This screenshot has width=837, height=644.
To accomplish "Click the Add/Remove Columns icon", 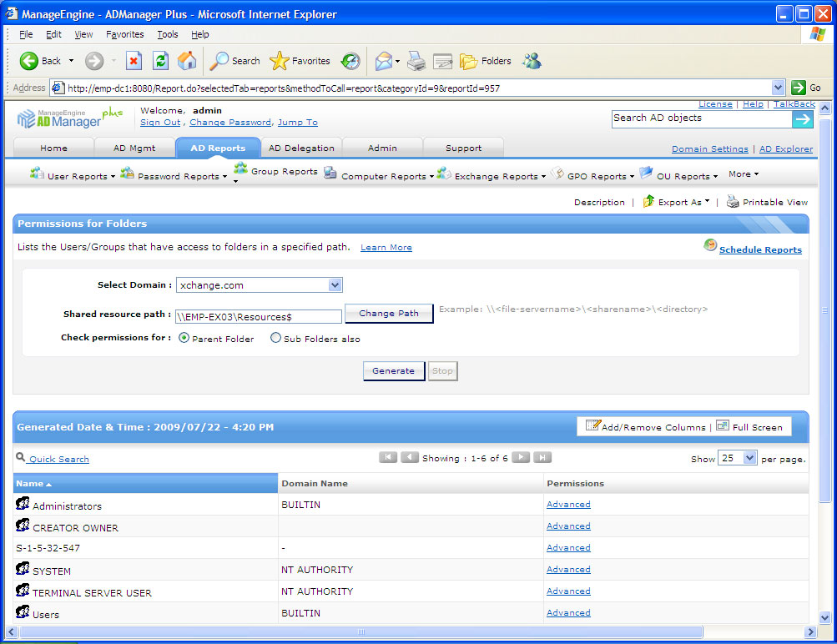I will point(593,425).
